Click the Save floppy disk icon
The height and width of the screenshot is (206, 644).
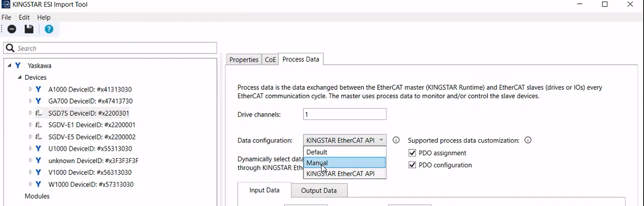(29, 29)
